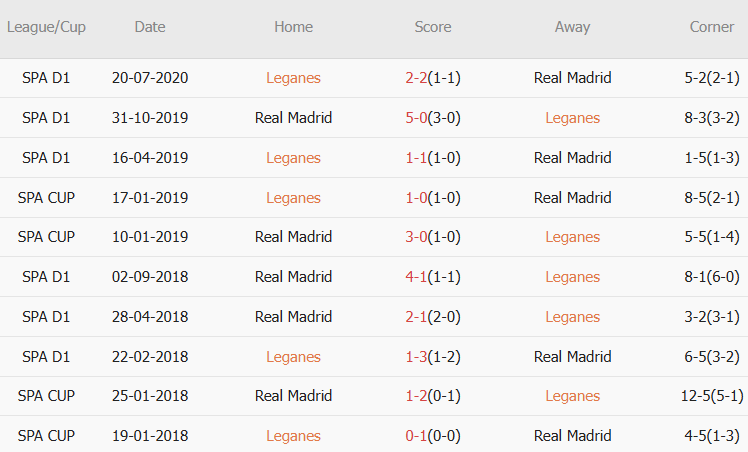748x452 pixels.
Task: Open the 2-2 score from 20-07-2020
Action: pos(416,78)
